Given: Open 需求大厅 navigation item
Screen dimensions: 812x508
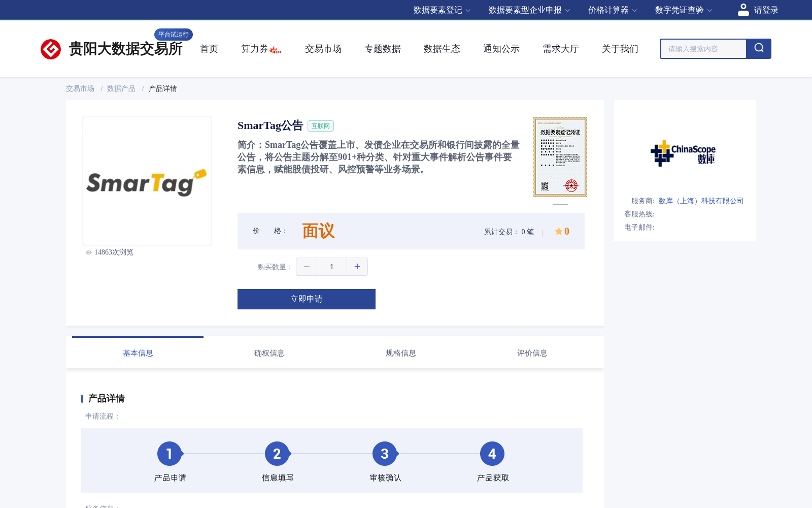Looking at the screenshot, I should pos(561,49).
